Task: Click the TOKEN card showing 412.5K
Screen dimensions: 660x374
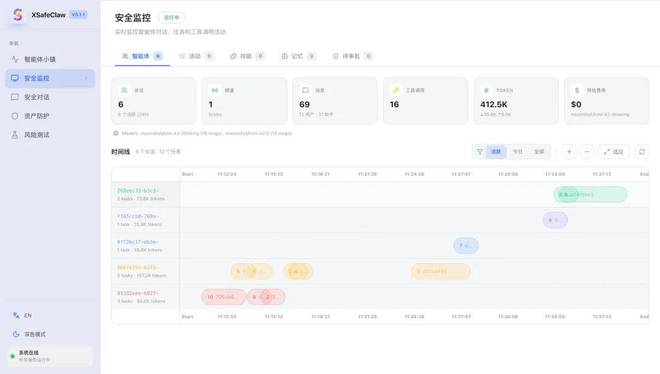Action: point(516,101)
